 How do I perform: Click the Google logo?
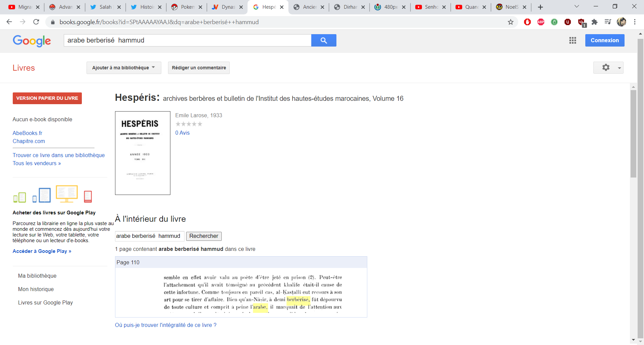tap(32, 41)
